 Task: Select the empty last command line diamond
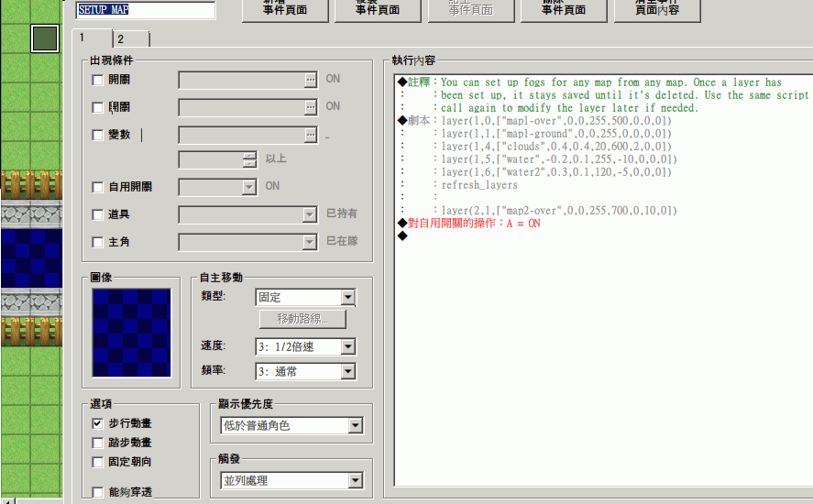pos(402,236)
